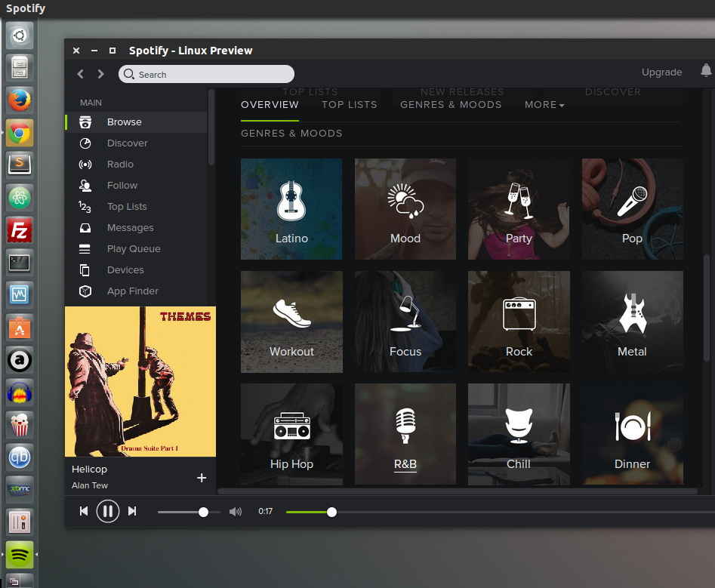This screenshot has width=715, height=588.
Task: Open the Ubuntu Dash launcher
Action: click(20, 35)
